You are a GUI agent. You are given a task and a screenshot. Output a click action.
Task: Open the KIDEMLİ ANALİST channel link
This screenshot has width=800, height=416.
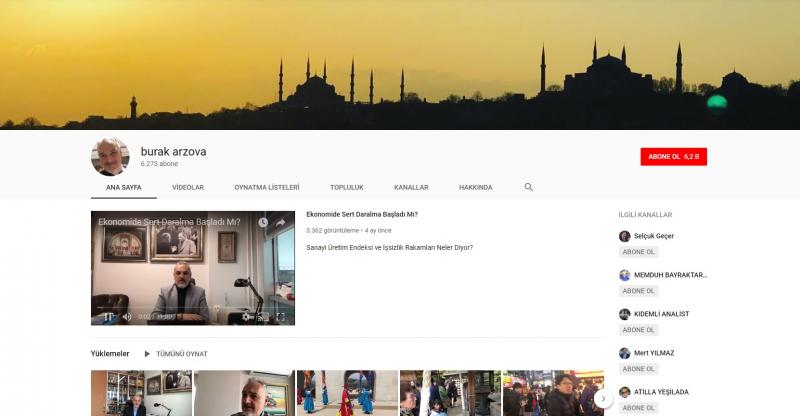661,314
